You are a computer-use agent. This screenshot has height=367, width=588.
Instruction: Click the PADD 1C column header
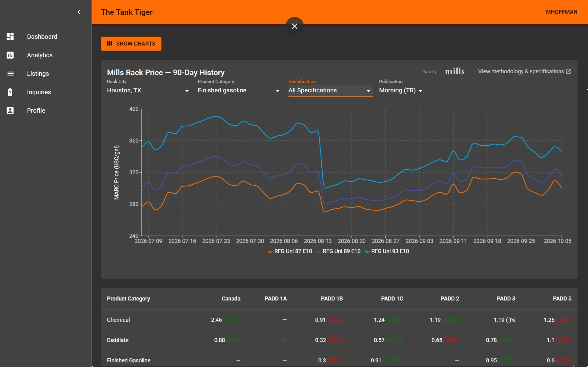pyautogui.click(x=392, y=299)
